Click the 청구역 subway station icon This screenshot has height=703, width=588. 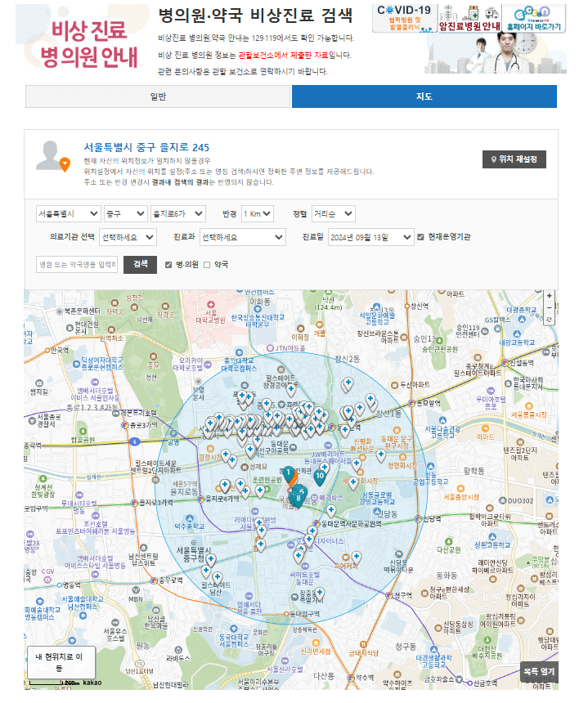[388, 595]
